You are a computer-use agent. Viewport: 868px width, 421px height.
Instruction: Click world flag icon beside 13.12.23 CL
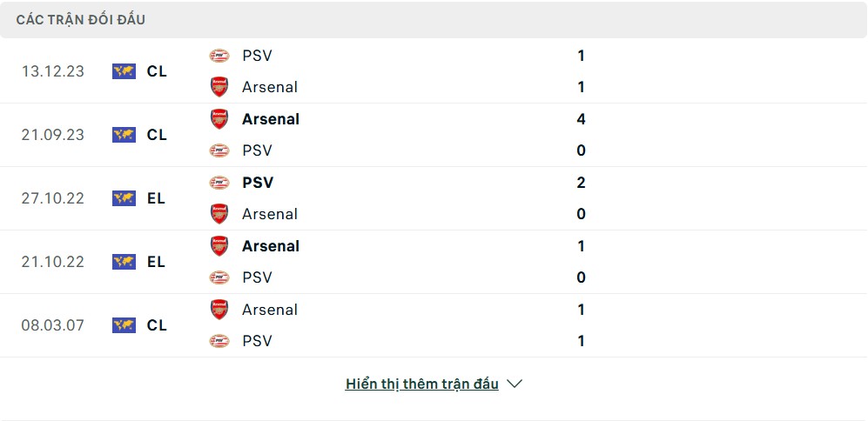124,71
